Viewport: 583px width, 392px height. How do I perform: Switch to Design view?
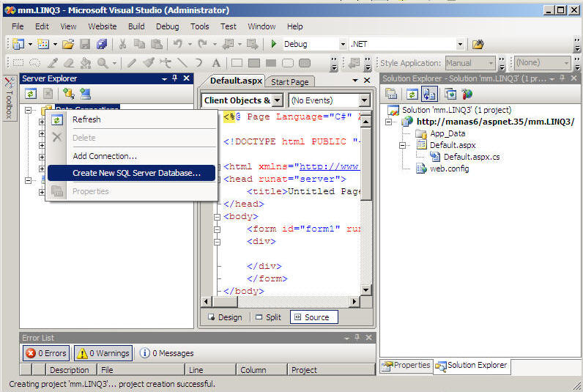[x=225, y=317]
